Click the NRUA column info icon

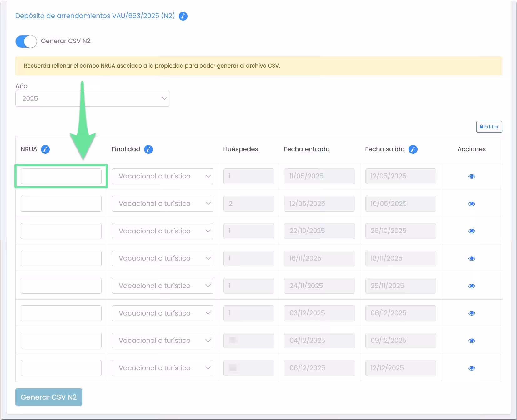[x=45, y=149]
